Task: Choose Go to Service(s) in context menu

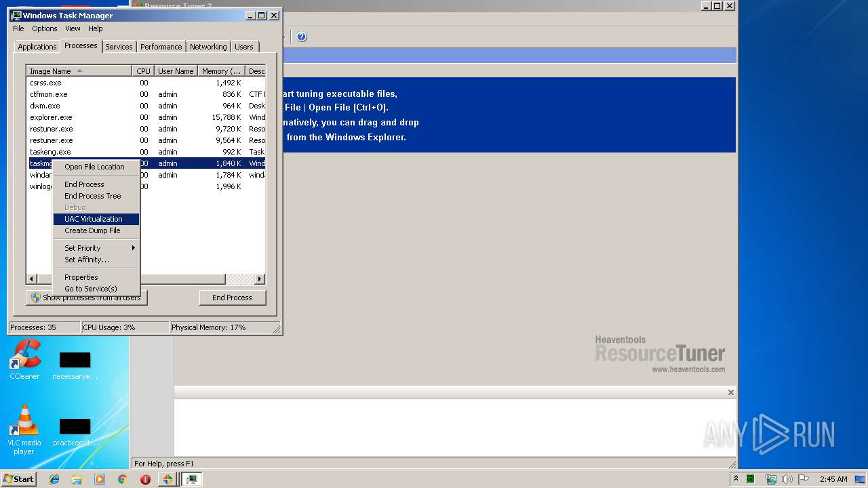Action: click(96, 289)
